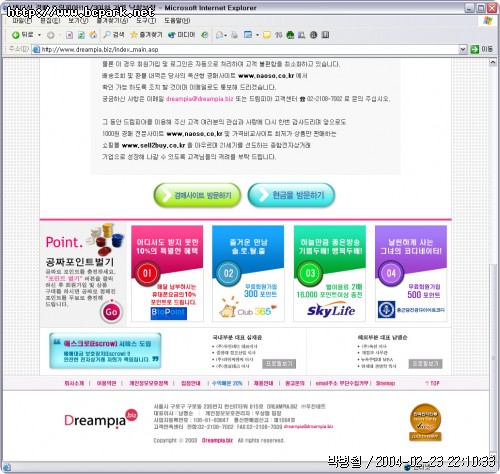The width and height of the screenshot is (500, 474).
Task: Click the yellow Discuss note icon
Action: click(267, 35)
